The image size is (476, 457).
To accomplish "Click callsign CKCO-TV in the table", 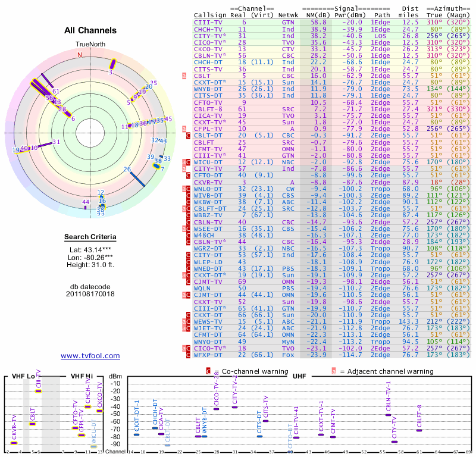I will click(208, 49).
